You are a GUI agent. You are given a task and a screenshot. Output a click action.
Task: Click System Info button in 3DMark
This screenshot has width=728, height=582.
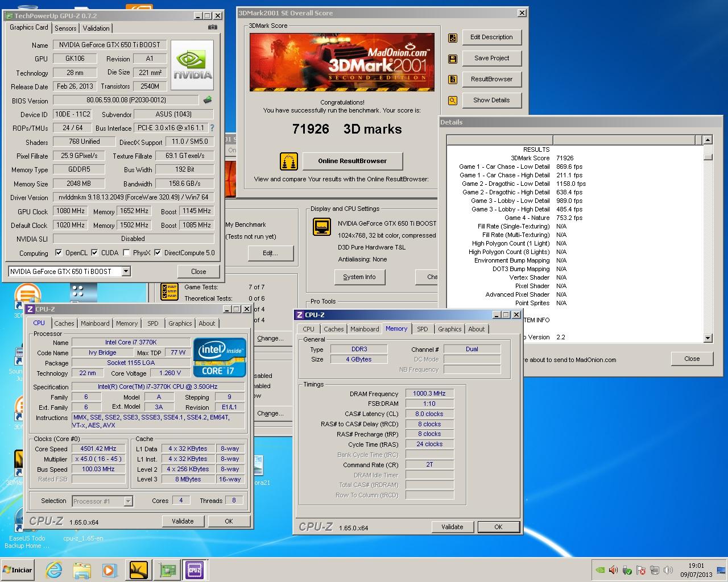(359, 277)
